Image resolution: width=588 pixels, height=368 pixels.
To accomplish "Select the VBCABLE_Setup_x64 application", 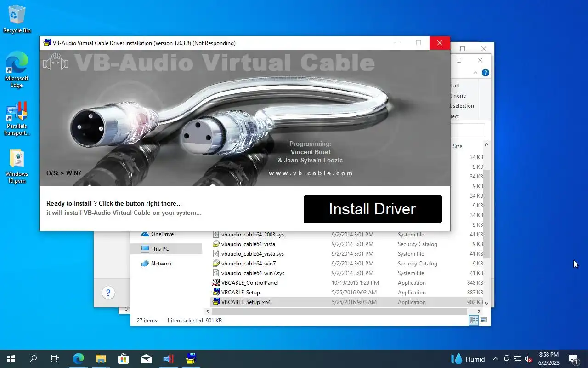I will point(246,302).
